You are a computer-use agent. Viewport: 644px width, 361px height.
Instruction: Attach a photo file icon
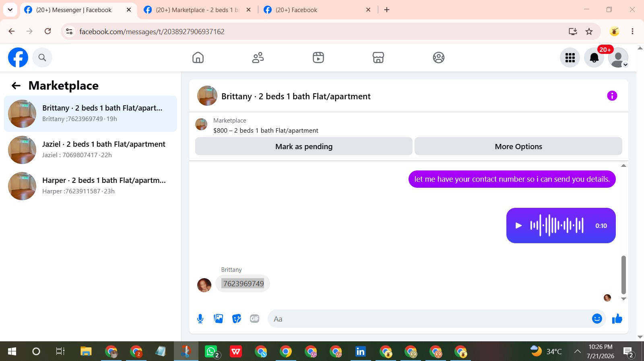pyautogui.click(x=219, y=319)
